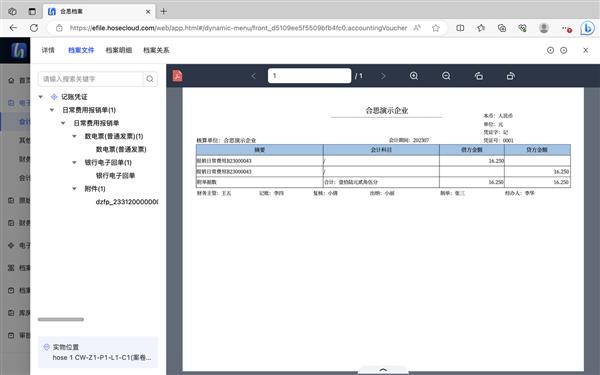Open a new browser tab
The height and width of the screenshot is (375, 600).
(164, 11)
